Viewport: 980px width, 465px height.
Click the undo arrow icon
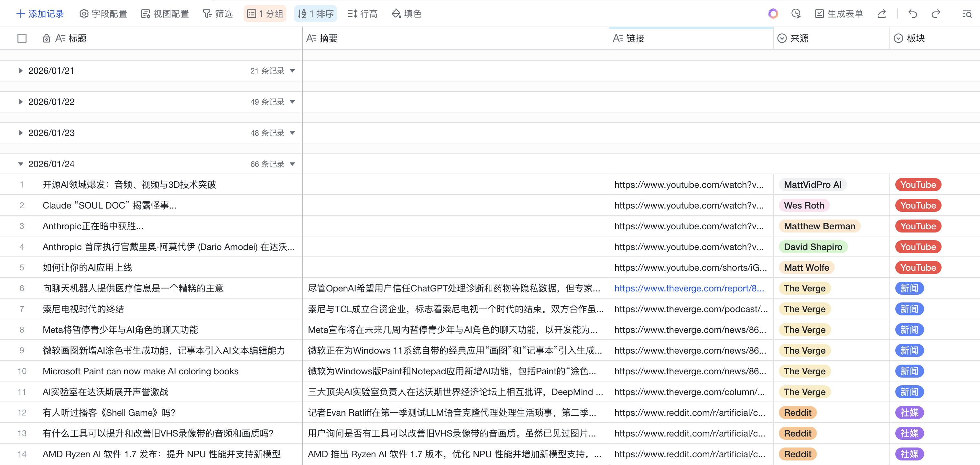912,14
